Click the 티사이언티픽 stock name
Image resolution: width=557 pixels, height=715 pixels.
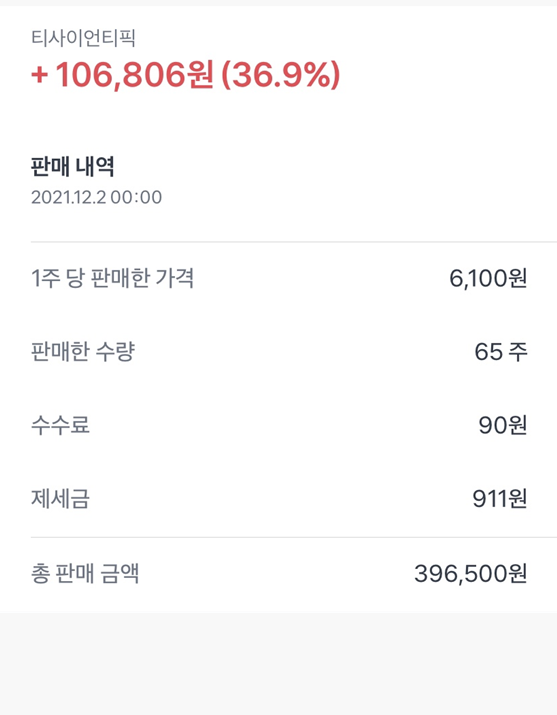[x=83, y=38]
